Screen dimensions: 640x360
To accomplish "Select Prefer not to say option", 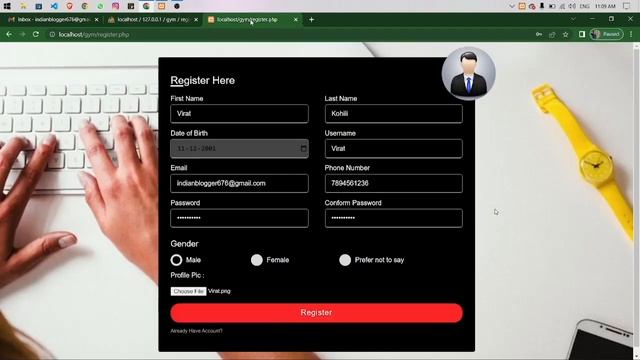I will coord(345,260).
